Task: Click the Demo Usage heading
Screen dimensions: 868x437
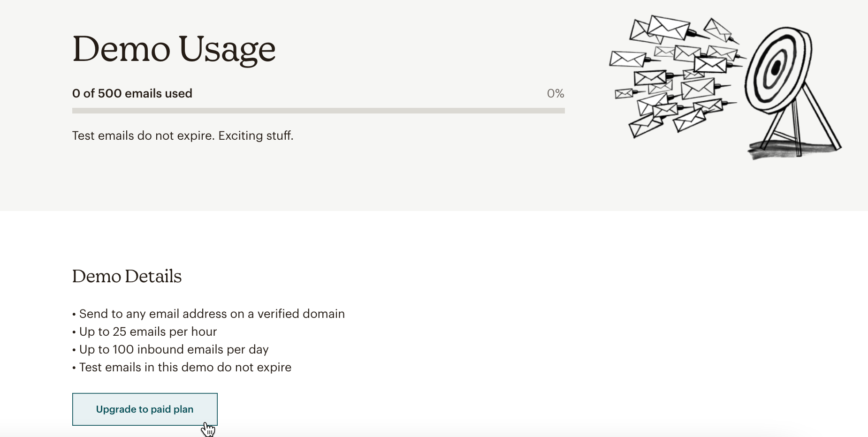Action: tap(174, 49)
